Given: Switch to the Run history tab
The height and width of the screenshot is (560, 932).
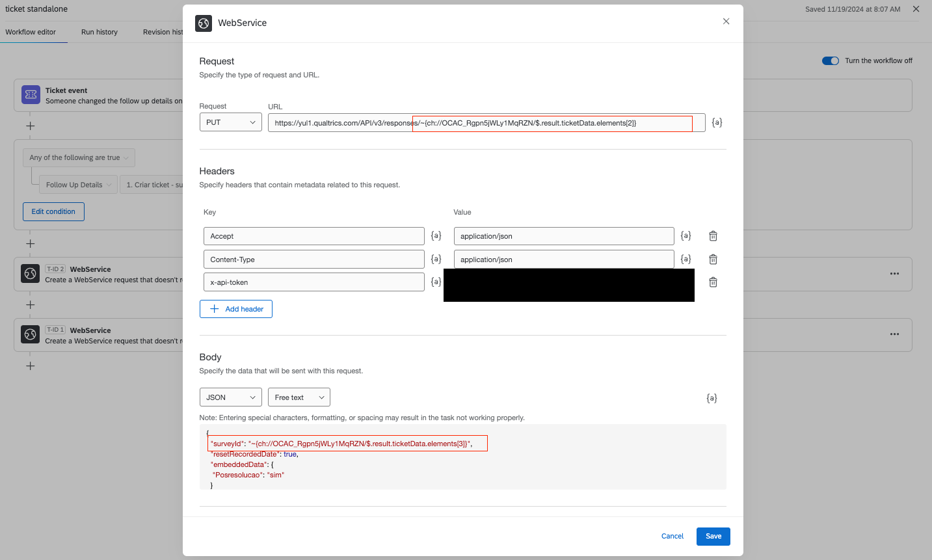Looking at the screenshot, I should tap(100, 32).
